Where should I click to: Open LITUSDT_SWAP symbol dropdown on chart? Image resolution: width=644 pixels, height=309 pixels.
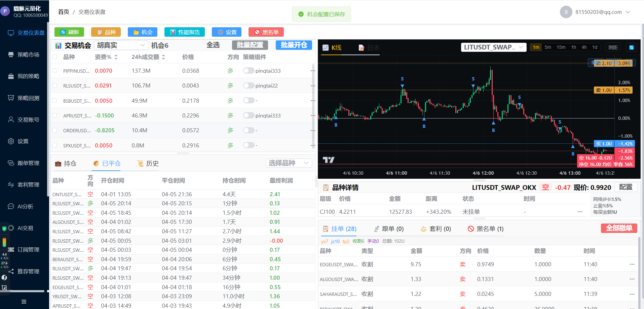point(493,47)
